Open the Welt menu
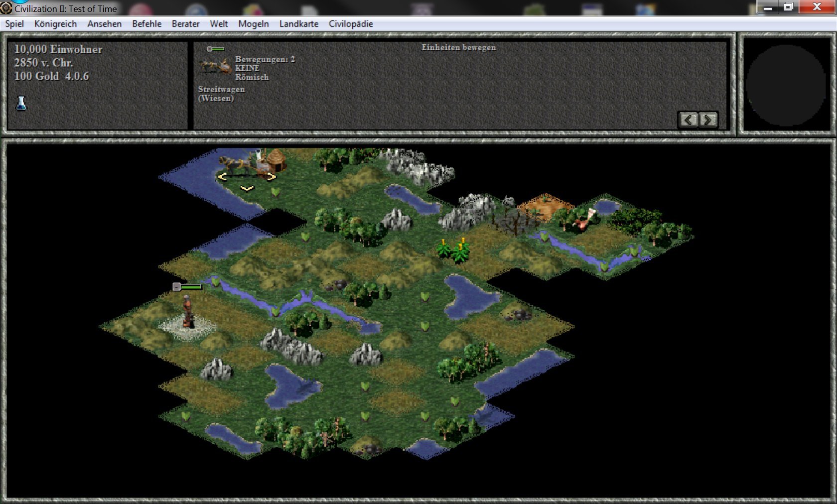Image resolution: width=837 pixels, height=504 pixels. [219, 24]
